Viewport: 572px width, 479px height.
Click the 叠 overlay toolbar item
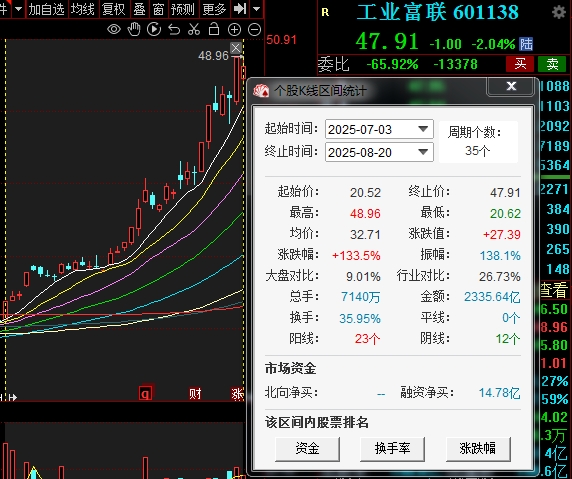tap(139, 9)
